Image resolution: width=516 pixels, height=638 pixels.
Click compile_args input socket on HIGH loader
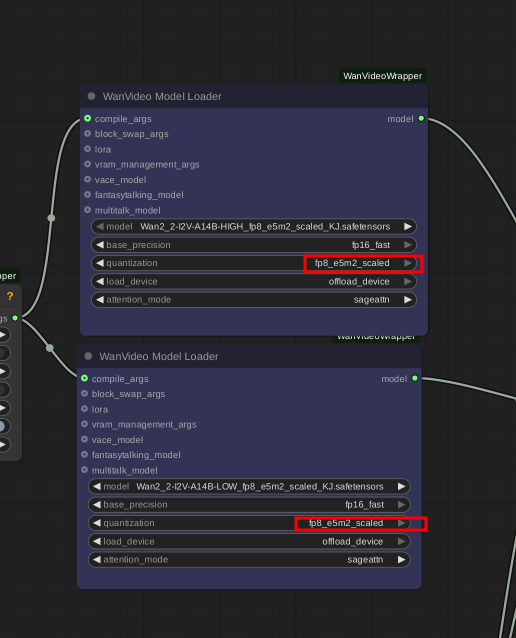tap(87, 118)
